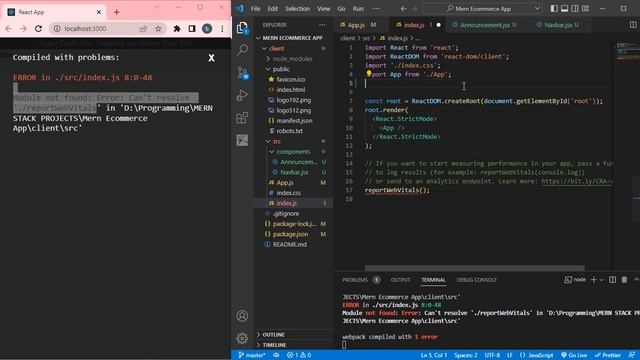This screenshot has height=360, width=640.
Task: Open Run and Debug view
Action: (x=242, y=95)
